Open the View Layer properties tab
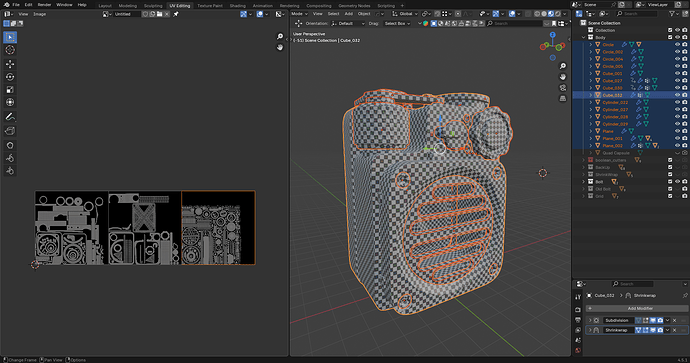690x363 pixels. 578,330
